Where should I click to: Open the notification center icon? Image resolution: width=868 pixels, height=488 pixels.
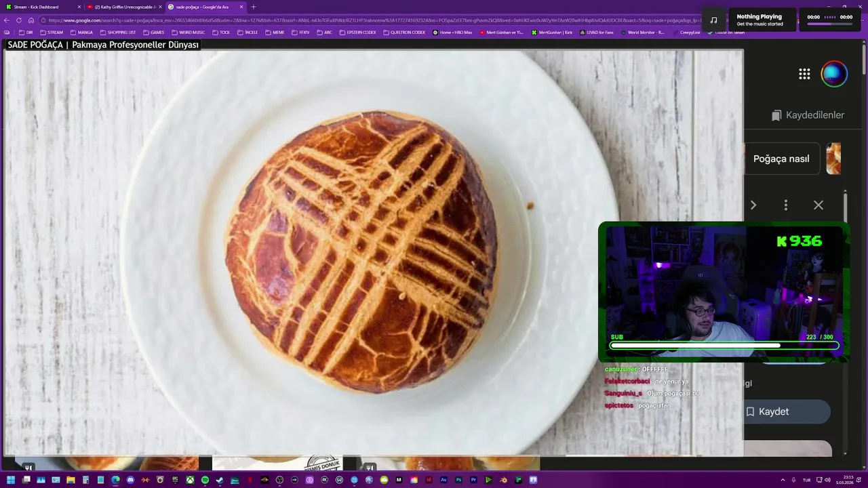859,479
